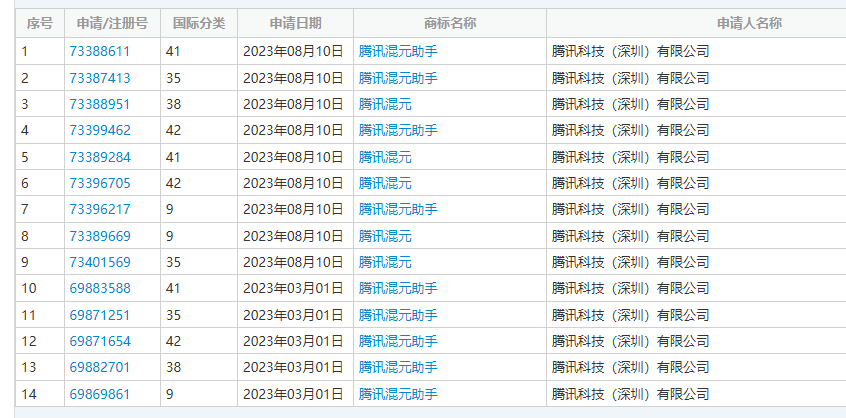Open registration number 73388611 link
Screen dimensions: 846x418
pyautogui.click(x=100, y=51)
